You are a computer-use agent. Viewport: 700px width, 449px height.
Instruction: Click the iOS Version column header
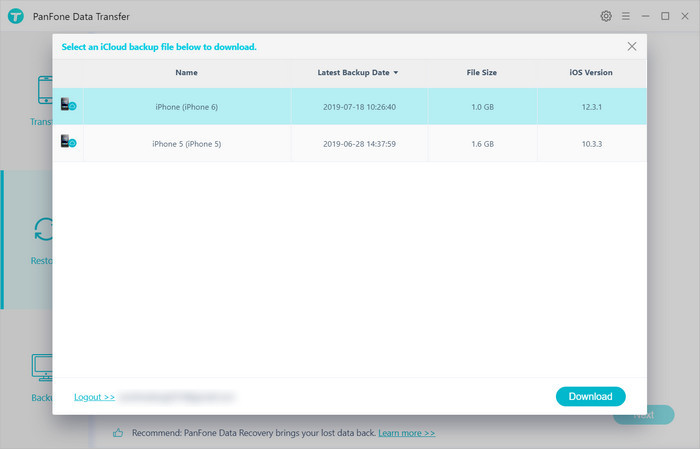point(591,73)
